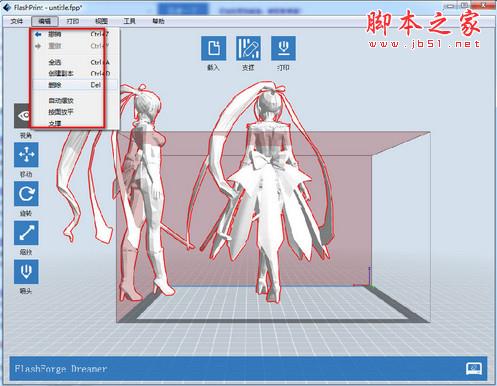
Task: Choose Duplicate (创建副本) menu entry
Action: pos(75,74)
